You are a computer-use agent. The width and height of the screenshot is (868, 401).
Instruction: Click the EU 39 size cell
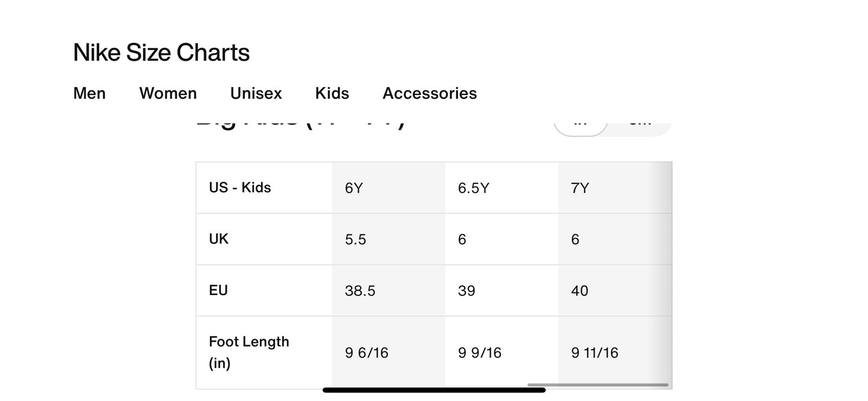click(x=502, y=290)
